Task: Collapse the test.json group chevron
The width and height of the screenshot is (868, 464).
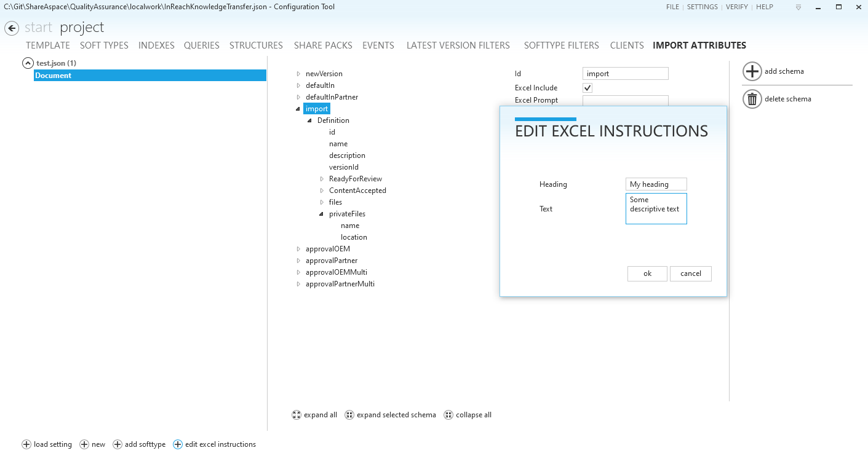Action: (x=28, y=63)
